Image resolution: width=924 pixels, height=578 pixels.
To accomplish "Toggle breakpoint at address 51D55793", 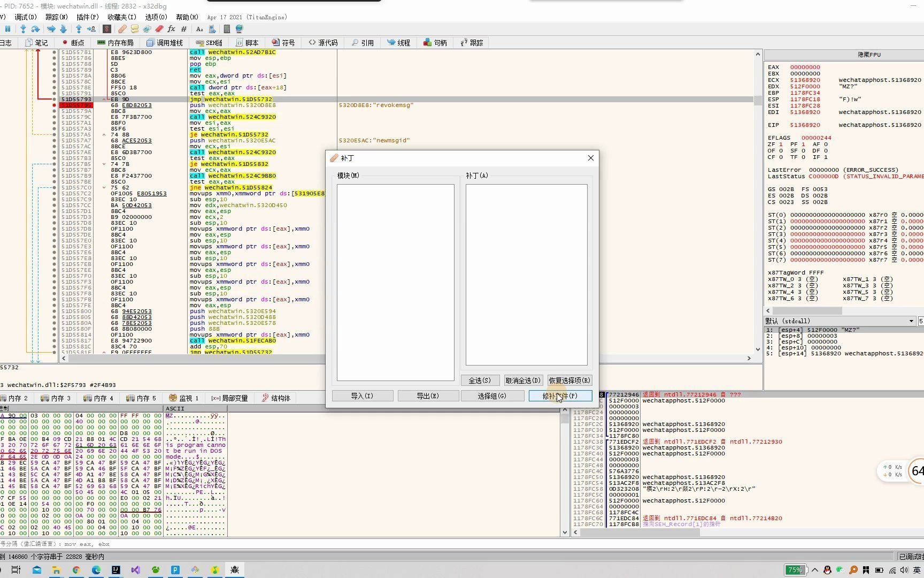I will (54, 100).
